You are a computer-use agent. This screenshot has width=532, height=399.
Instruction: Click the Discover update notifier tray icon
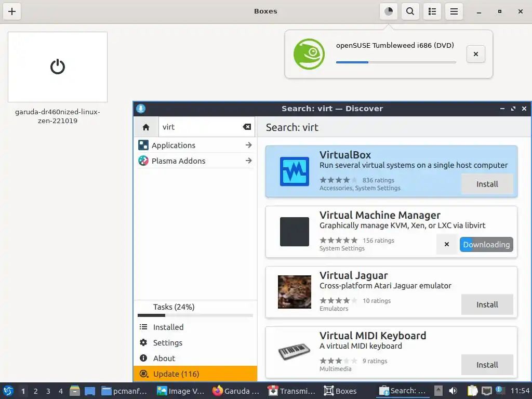pyautogui.click(x=499, y=390)
